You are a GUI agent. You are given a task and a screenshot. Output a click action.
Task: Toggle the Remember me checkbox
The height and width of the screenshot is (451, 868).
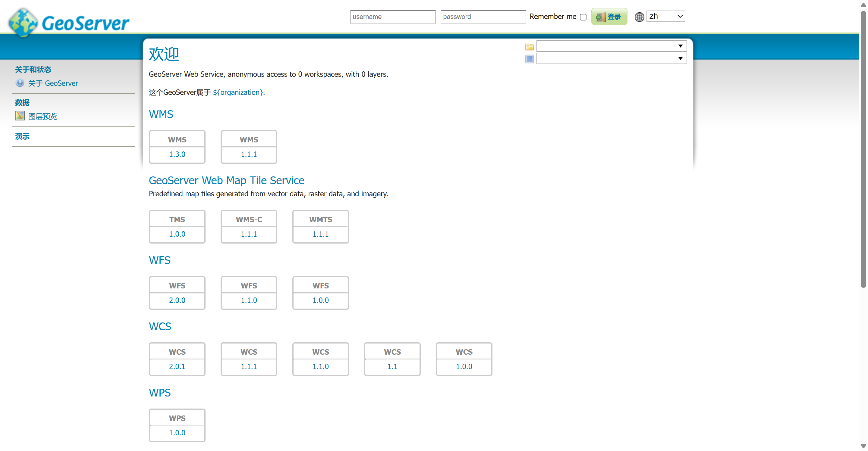pyautogui.click(x=583, y=17)
